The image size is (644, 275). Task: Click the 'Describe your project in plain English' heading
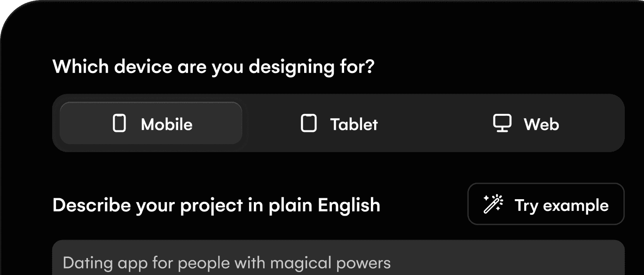point(216,206)
